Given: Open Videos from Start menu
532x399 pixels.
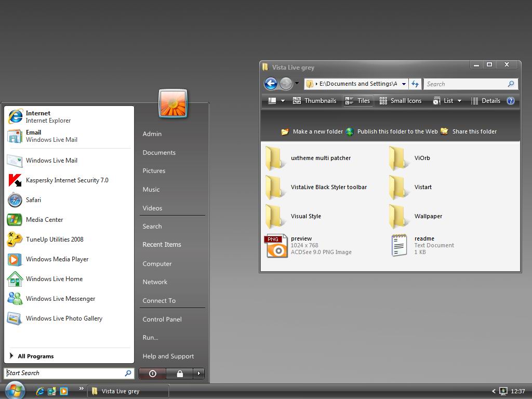Looking at the screenshot, I should [x=152, y=208].
